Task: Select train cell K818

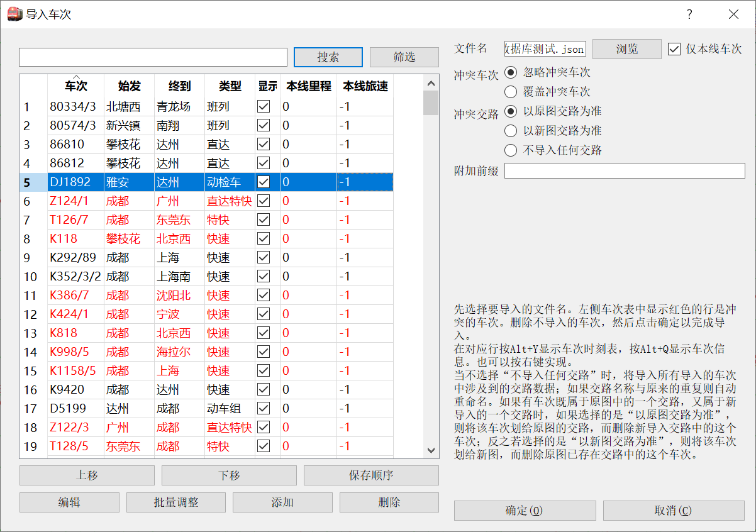Action: click(76, 333)
